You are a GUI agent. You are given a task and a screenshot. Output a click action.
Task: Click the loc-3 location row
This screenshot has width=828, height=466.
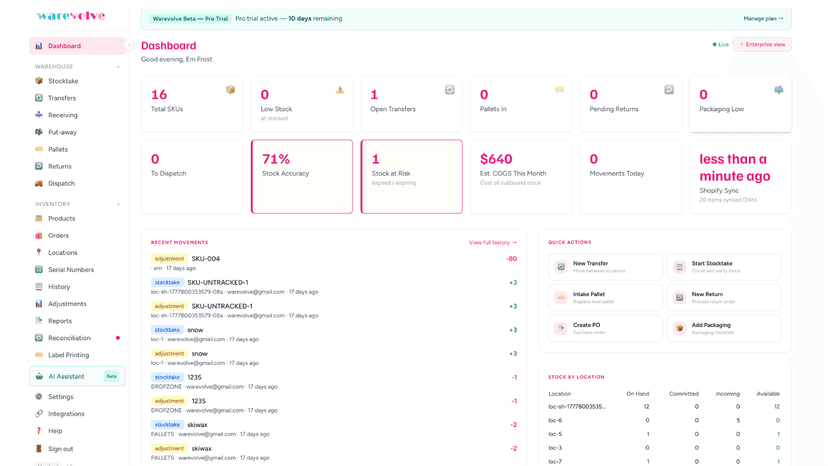[x=664, y=448]
